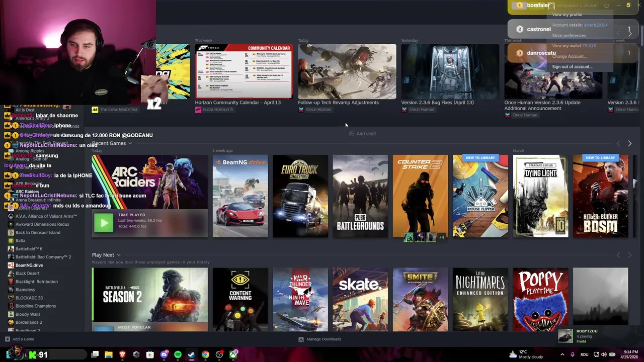Click Forza Horizon 5 publisher label
This screenshot has width=644, height=362.
[x=214, y=110]
